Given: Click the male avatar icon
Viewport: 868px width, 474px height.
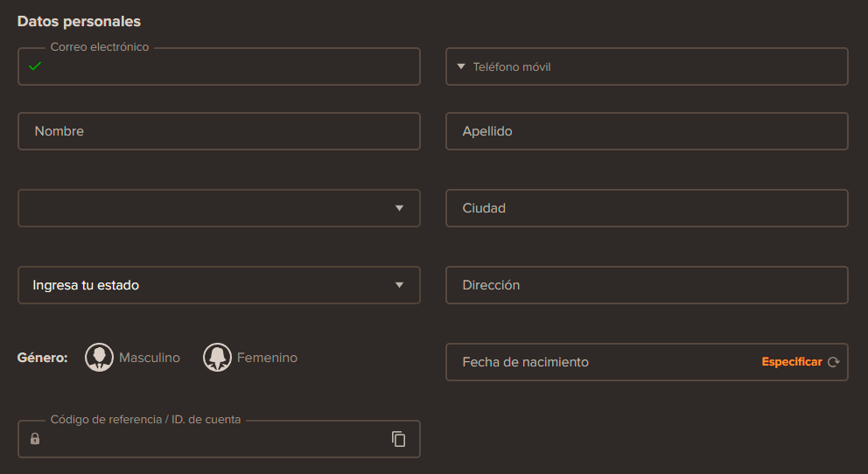Looking at the screenshot, I should 100,358.
